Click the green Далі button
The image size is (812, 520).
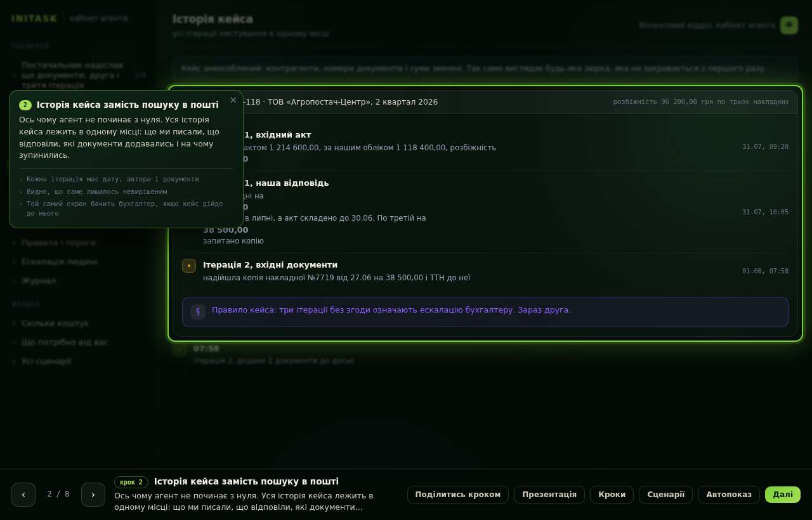click(x=783, y=495)
